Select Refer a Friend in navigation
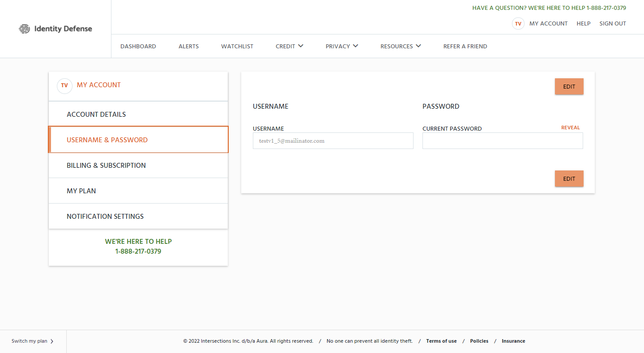The image size is (644, 353). point(465,46)
